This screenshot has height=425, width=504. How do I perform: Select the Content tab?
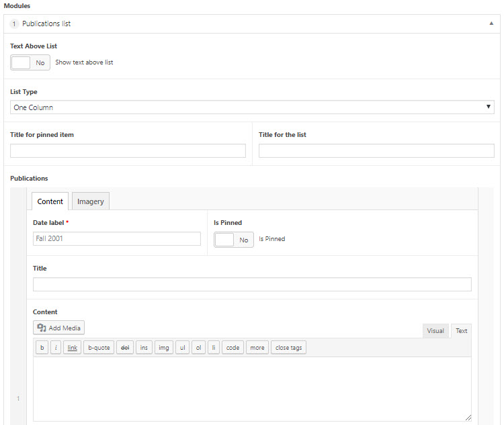point(50,201)
